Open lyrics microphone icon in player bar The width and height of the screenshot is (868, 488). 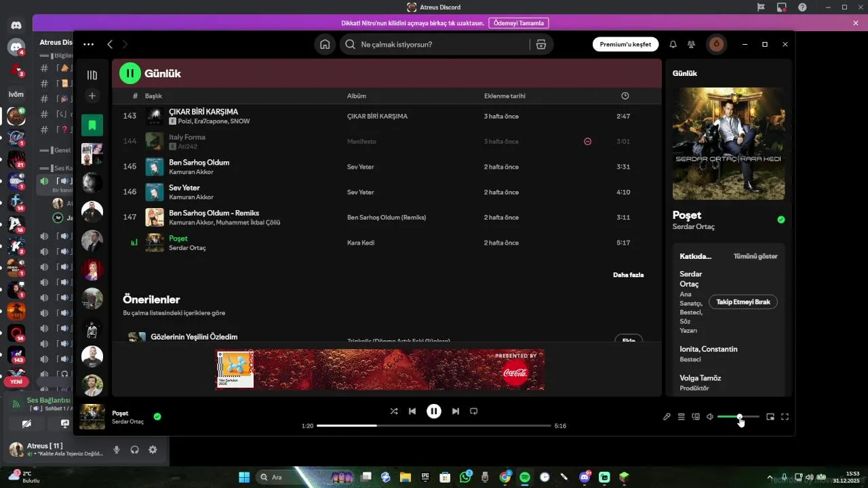click(x=667, y=417)
